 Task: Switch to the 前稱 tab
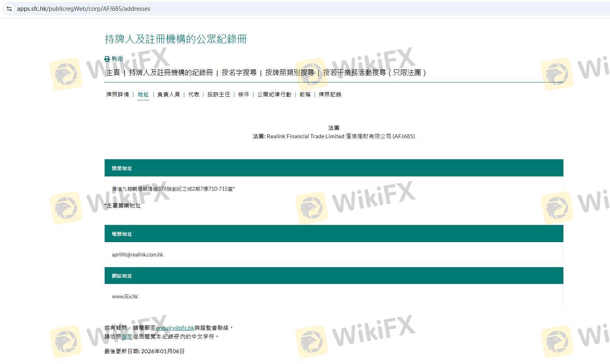(x=305, y=94)
